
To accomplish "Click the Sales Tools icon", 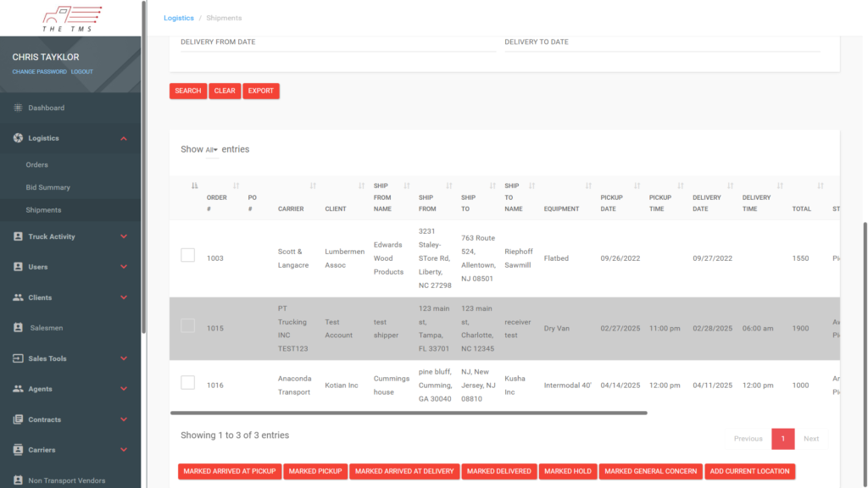I will pyautogui.click(x=18, y=358).
